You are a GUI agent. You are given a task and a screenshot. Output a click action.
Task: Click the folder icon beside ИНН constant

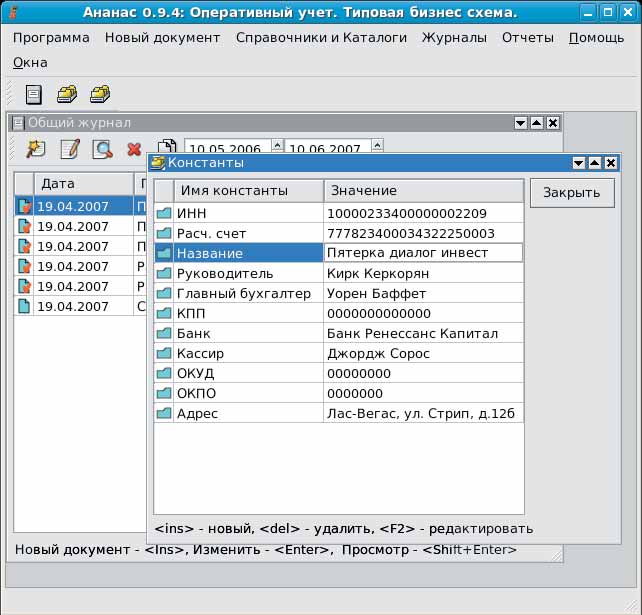click(x=164, y=213)
